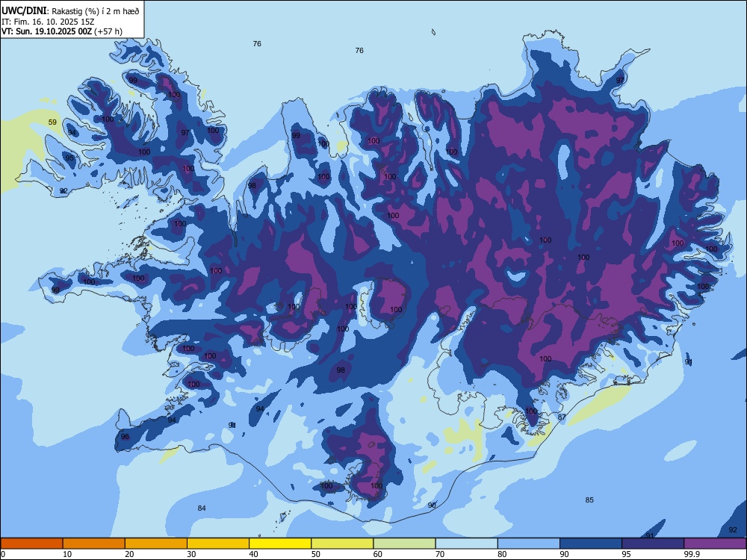Image resolution: width=747 pixels, height=560 pixels.
Task: Choose the golden 30–40 legend swatch
Action: 218,544
